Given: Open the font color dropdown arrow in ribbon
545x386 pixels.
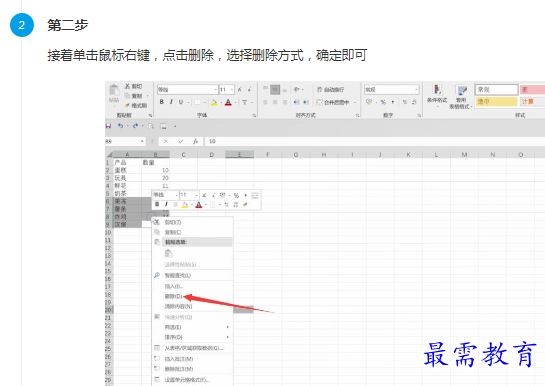Looking at the screenshot, I should click(235, 102).
